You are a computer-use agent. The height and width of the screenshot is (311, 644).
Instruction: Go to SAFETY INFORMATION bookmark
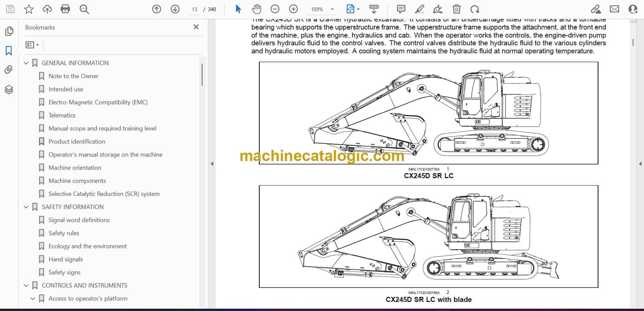(73, 207)
